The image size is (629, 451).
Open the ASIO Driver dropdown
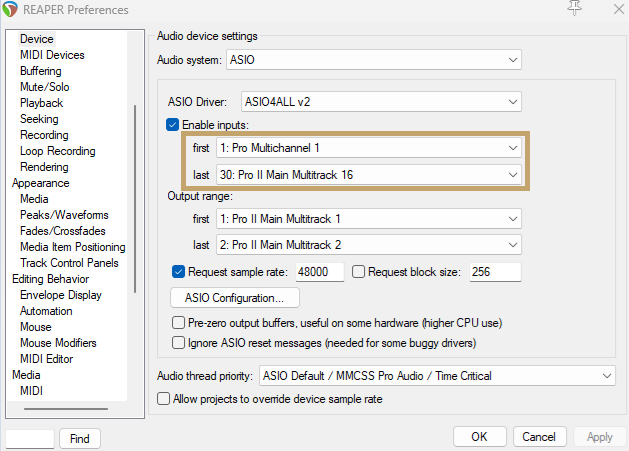click(x=381, y=102)
